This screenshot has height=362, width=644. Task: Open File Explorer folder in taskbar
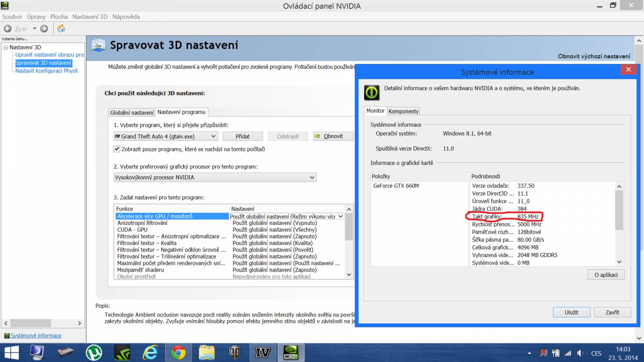coord(206,353)
